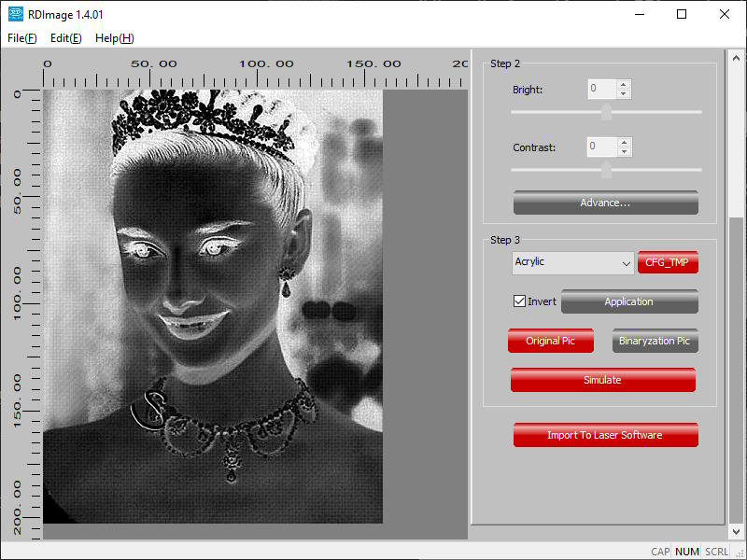747x560 pixels.
Task: Click the Application button
Action: (628, 301)
